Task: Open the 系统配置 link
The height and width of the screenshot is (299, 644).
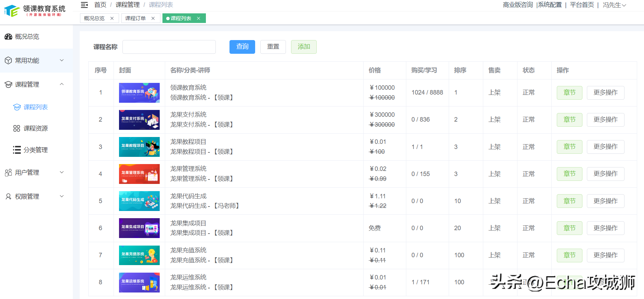Action: click(550, 5)
